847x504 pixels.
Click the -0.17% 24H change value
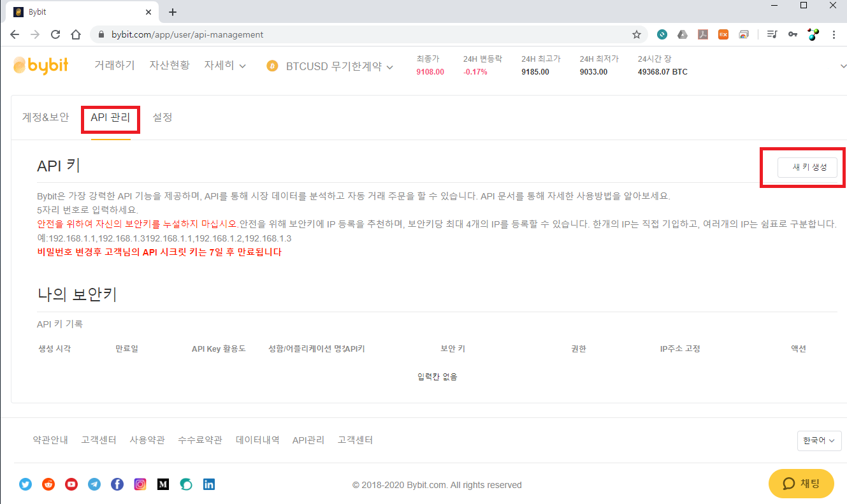coord(475,72)
